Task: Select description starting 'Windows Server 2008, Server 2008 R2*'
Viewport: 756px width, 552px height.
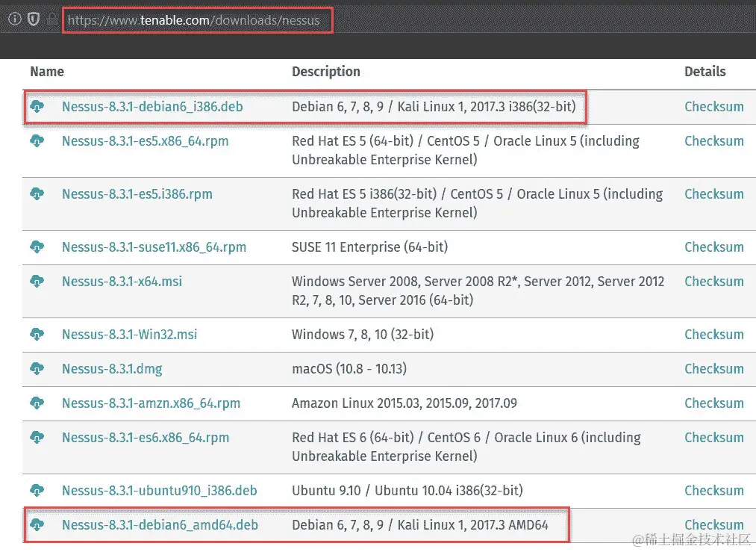Action: tap(478, 291)
